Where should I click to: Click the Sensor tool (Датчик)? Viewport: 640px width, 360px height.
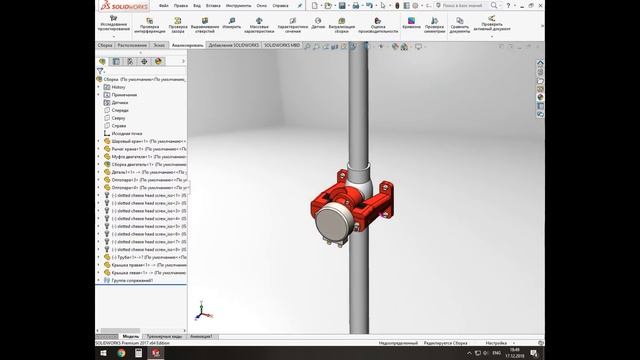pos(318,23)
